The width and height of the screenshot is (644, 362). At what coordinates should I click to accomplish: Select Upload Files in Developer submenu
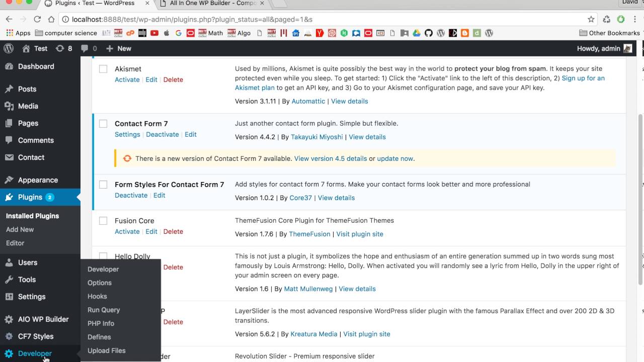[107, 350]
